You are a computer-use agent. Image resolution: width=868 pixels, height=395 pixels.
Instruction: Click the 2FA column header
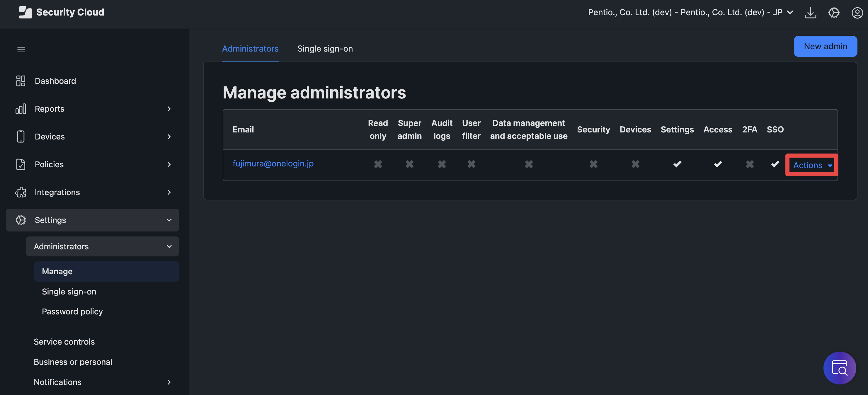[749, 130]
